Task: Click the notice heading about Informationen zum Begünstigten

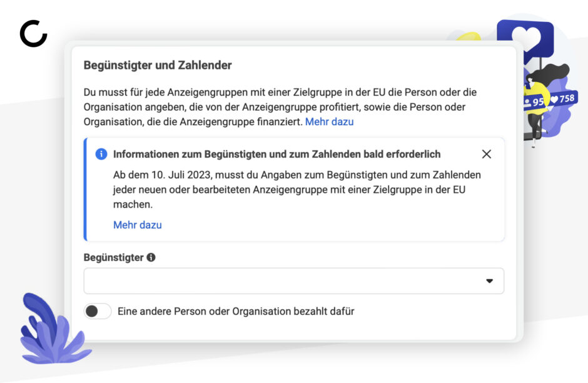Action: 276,154
